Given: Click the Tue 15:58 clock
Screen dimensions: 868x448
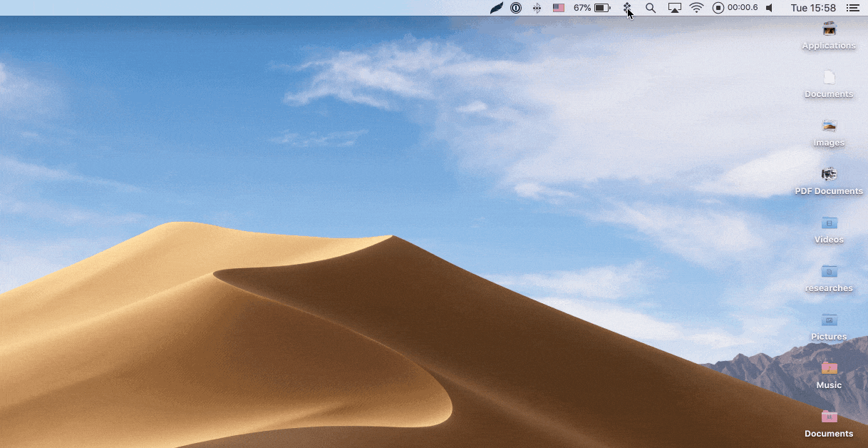Looking at the screenshot, I should point(813,8).
